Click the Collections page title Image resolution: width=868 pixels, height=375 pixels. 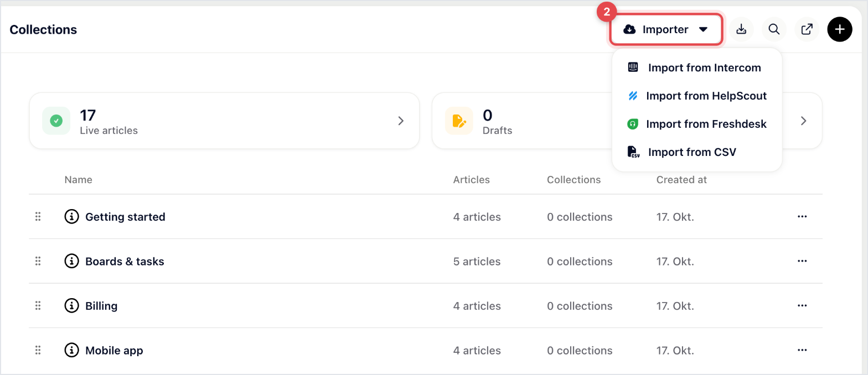(x=43, y=30)
